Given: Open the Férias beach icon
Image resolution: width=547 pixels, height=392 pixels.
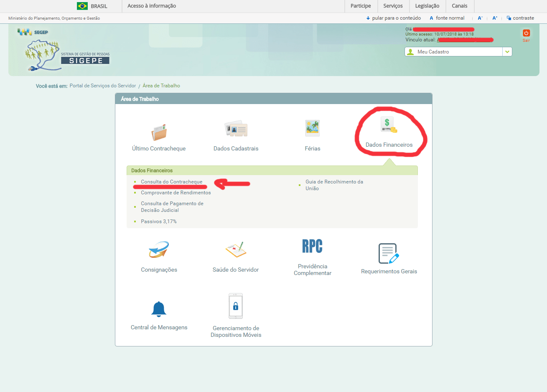Looking at the screenshot, I should 312,128.
